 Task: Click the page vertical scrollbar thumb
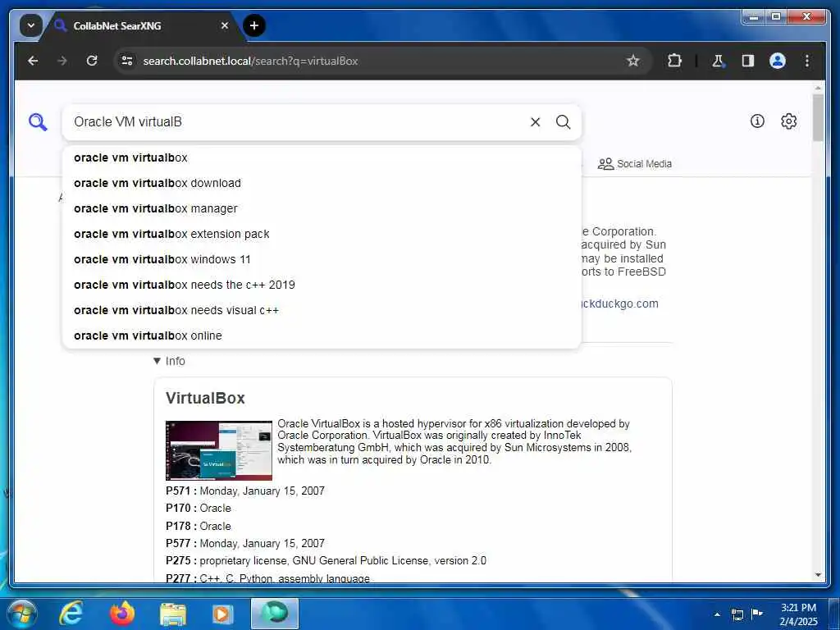tap(818, 118)
